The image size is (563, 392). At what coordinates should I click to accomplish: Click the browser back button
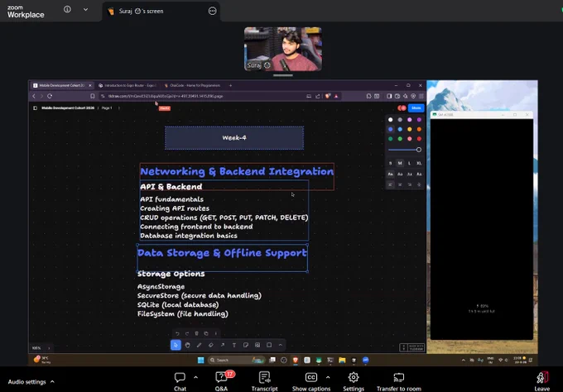coord(34,96)
